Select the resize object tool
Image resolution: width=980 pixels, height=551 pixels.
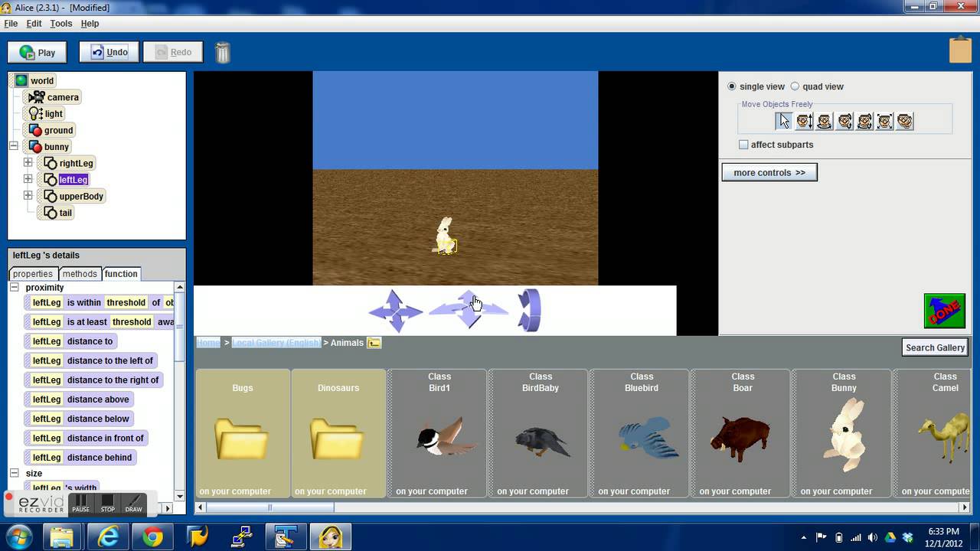[x=884, y=121]
